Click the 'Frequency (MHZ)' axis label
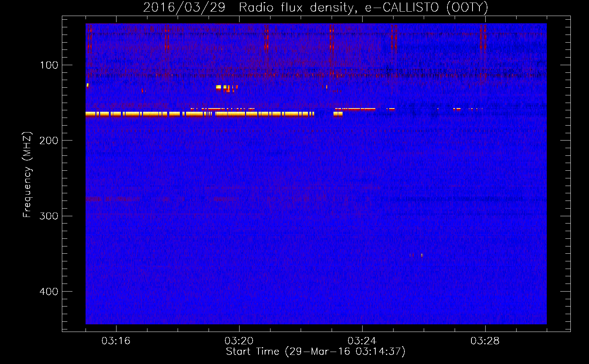Image resolution: width=589 pixels, height=364 pixels. pyautogui.click(x=27, y=175)
